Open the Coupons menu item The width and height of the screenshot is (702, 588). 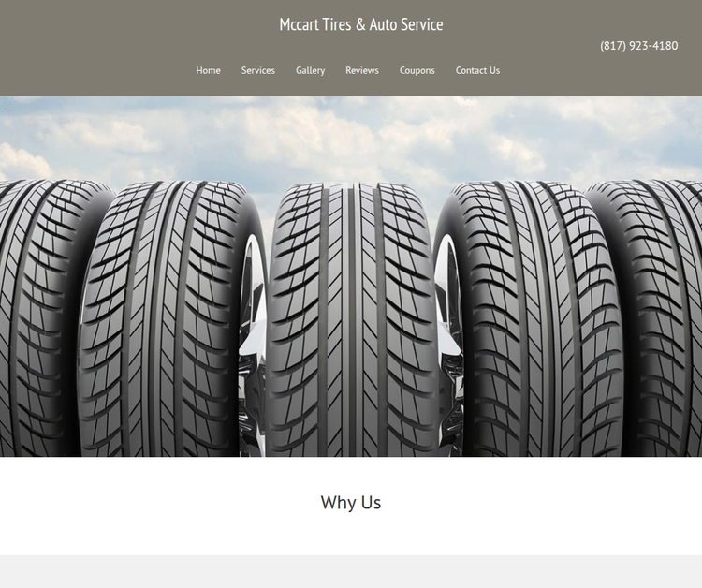tap(417, 71)
